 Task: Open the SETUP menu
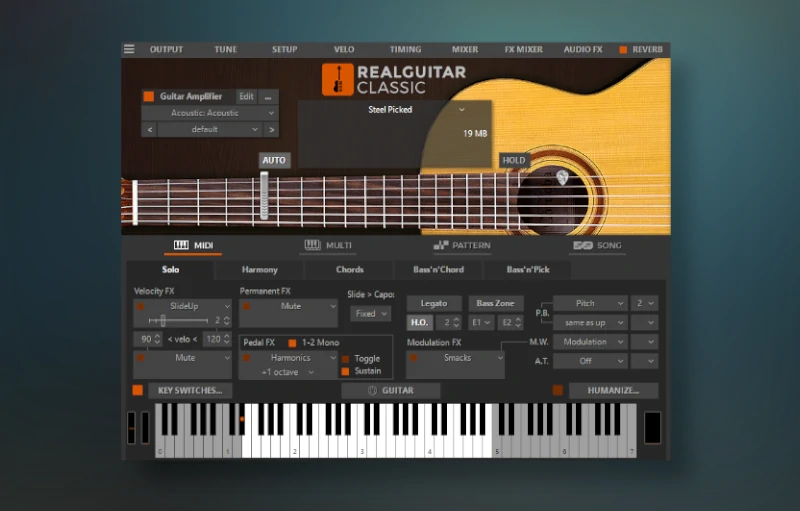click(284, 49)
